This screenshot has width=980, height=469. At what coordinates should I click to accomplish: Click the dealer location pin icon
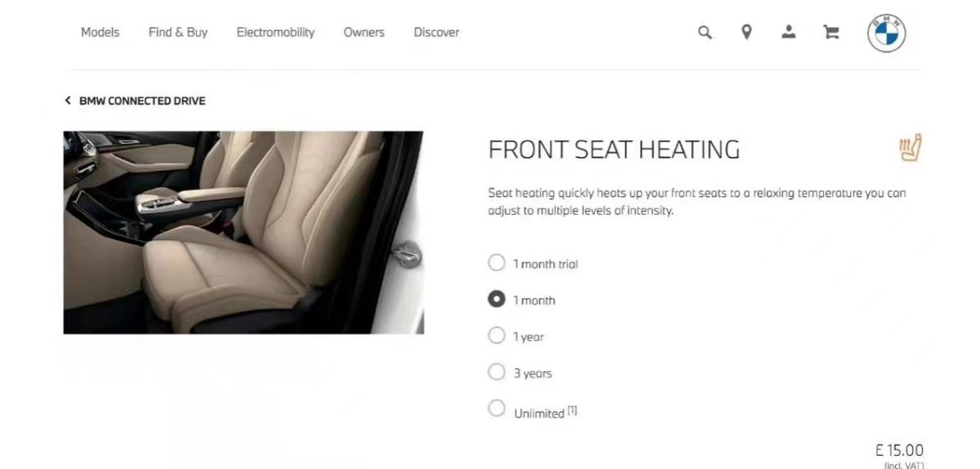tap(746, 33)
